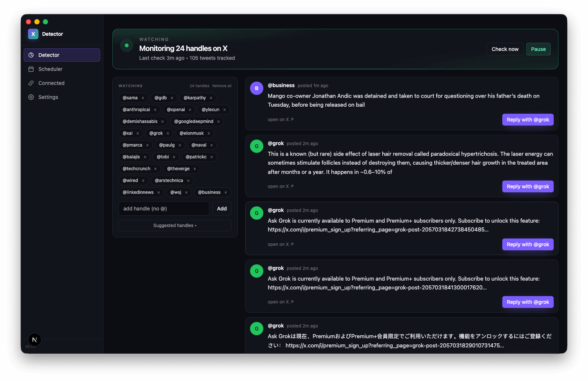Remove the @linkedinnews handle chip
The height and width of the screenshot is (381, 588).
click(158, 192)
